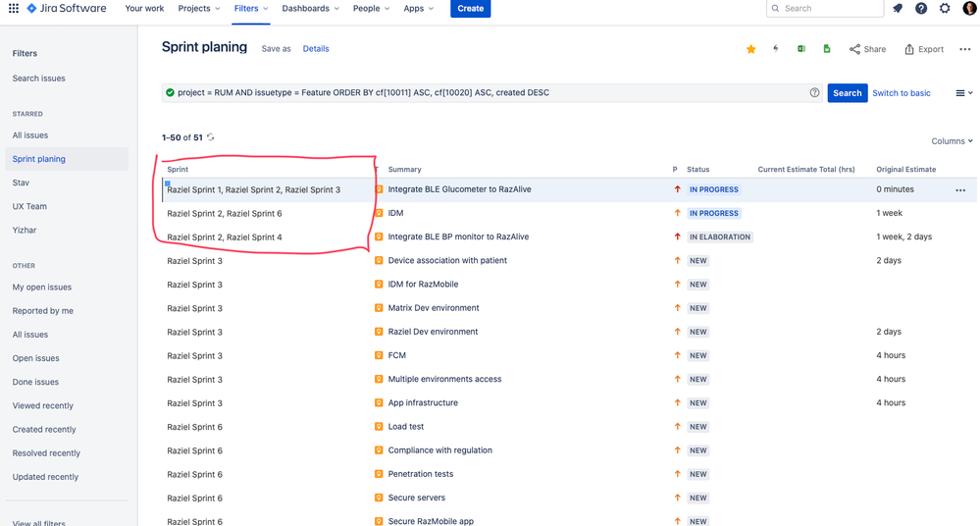980x526 pixels.
Task: Click the Create button
Action: point(471,8)
